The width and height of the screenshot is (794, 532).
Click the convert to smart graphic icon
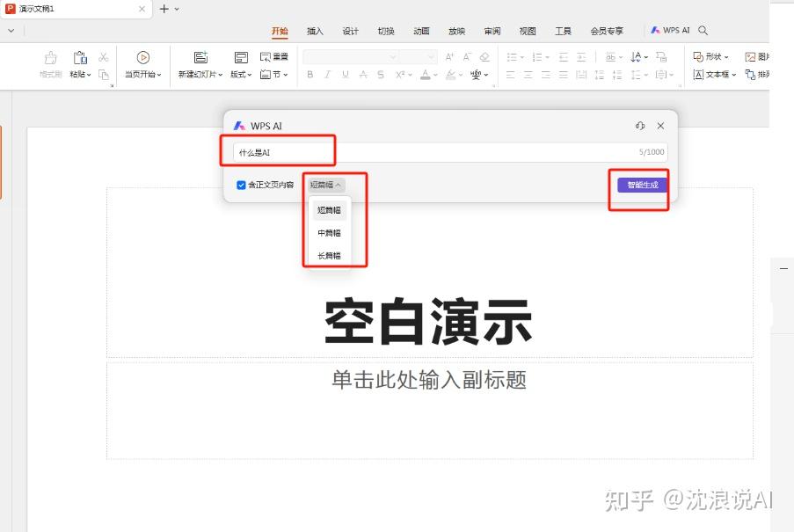point(661,56)
